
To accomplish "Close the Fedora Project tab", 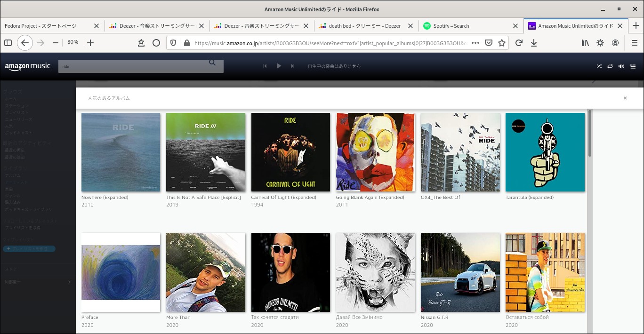I will (97, 26).
